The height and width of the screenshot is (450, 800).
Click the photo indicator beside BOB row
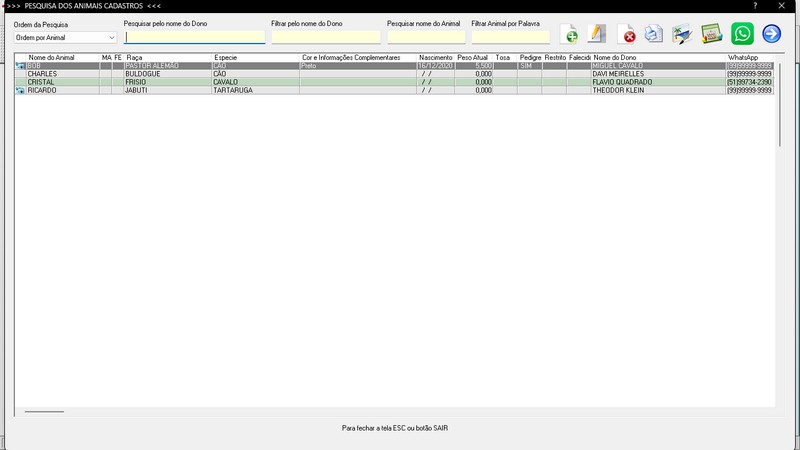tap(20, 66)
